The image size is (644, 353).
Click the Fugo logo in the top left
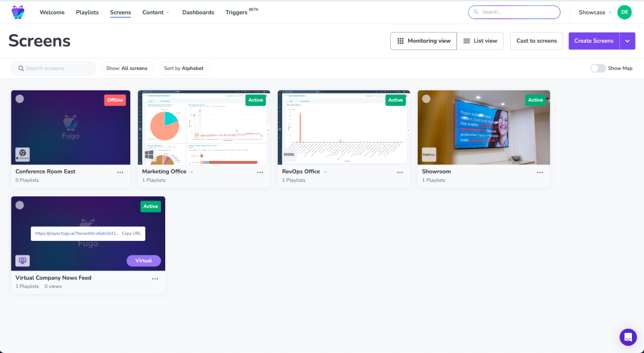point(17,11)
